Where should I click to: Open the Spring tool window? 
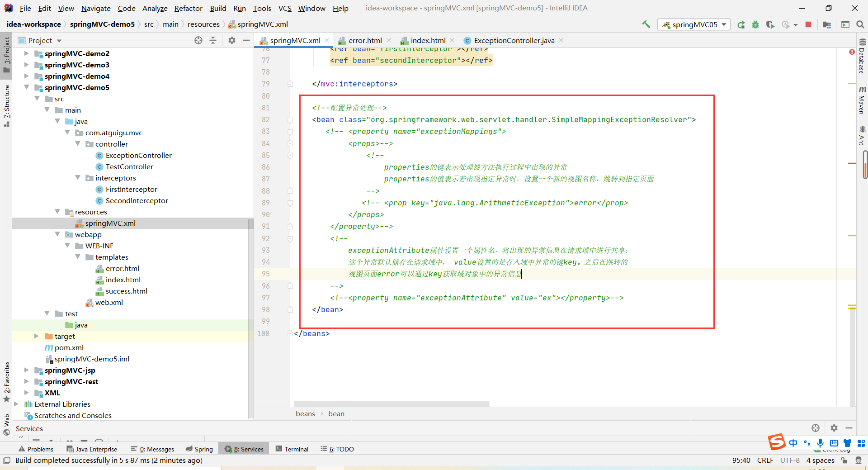(x=199, y=449)
